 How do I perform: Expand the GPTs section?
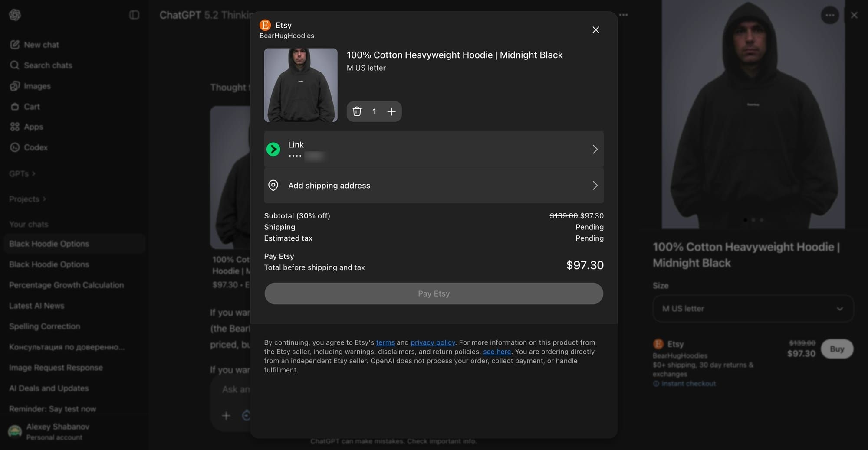pyautogui.click(x=22, y=174)
